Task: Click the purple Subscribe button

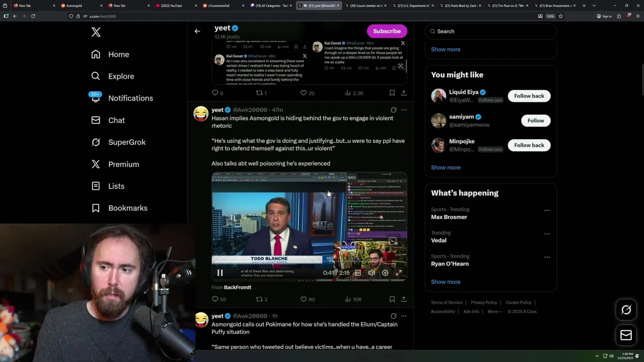Action: pyautogui.click(x=387, y=31)
